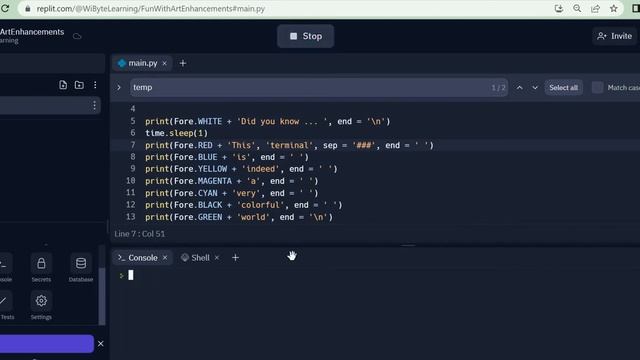The width and height of the screenshot is (640, 360).
Task: Close the Shell tab
Action: pos(217,258)
